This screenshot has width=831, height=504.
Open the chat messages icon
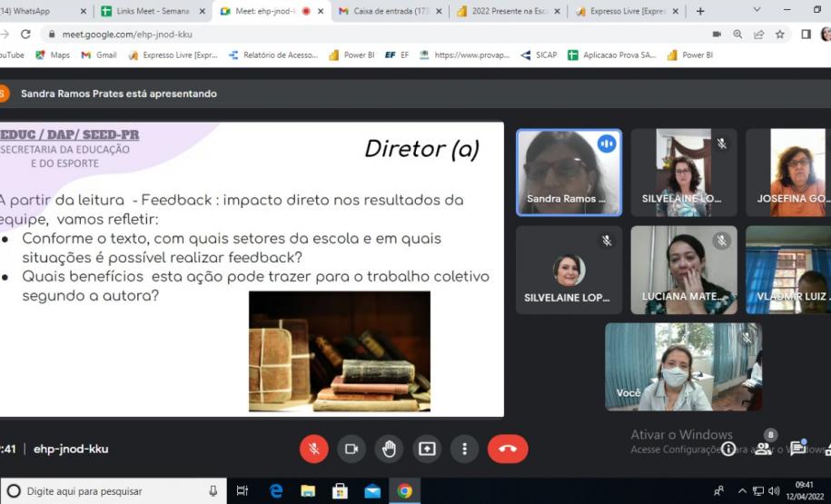(797, 449)
